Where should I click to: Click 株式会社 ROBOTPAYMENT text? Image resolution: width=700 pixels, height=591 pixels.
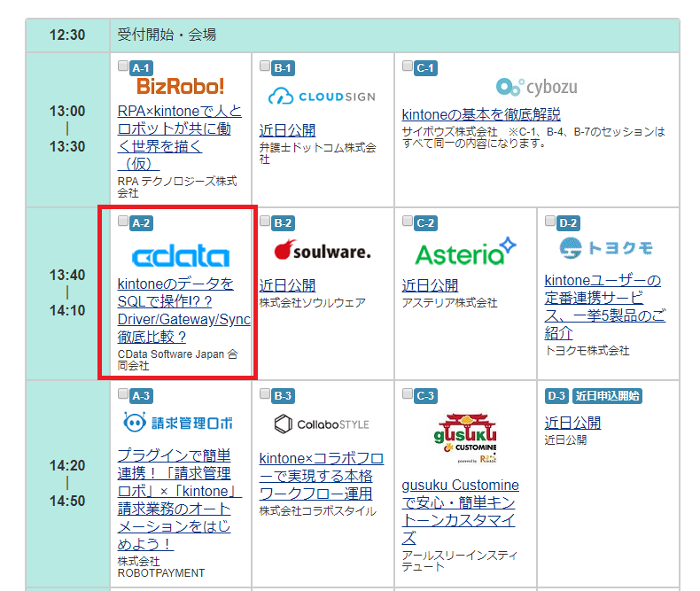point(161,567)
